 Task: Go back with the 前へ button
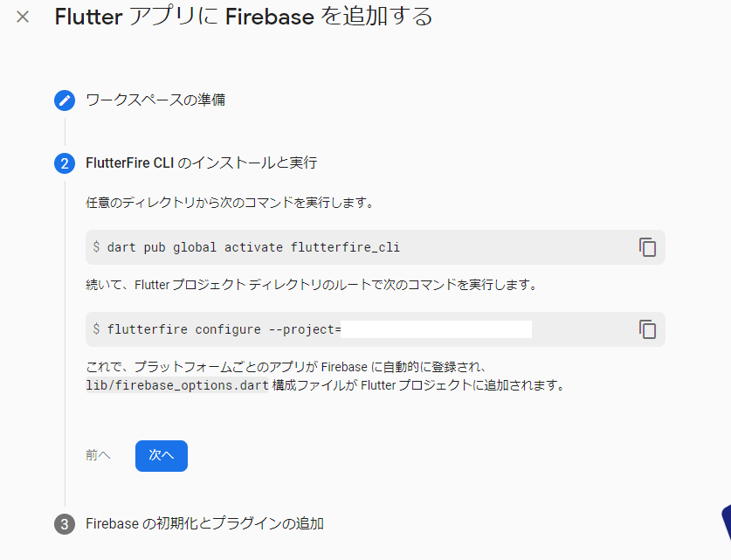pos(98,455)
